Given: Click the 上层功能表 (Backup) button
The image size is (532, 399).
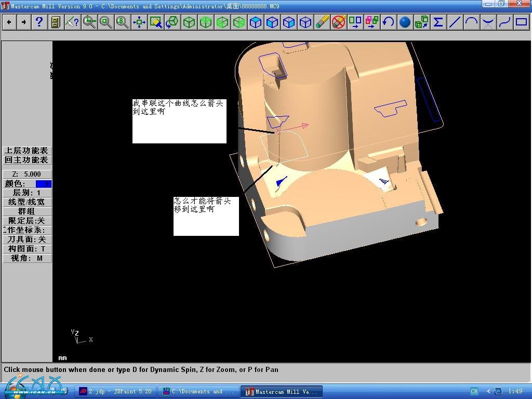Looking at the screenshot, I should (27, 151).
